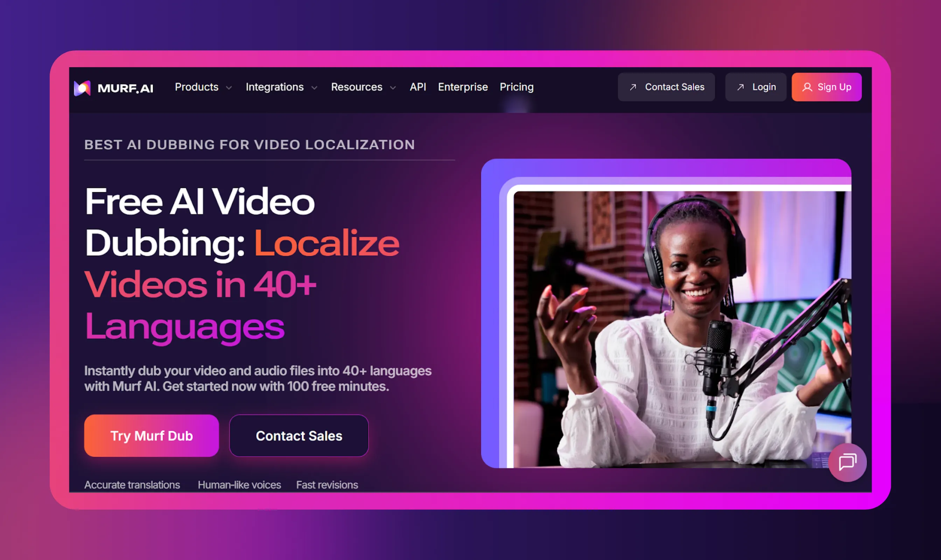Open the API menu item
Screen dimensions: 941x560
pos(418,87)
